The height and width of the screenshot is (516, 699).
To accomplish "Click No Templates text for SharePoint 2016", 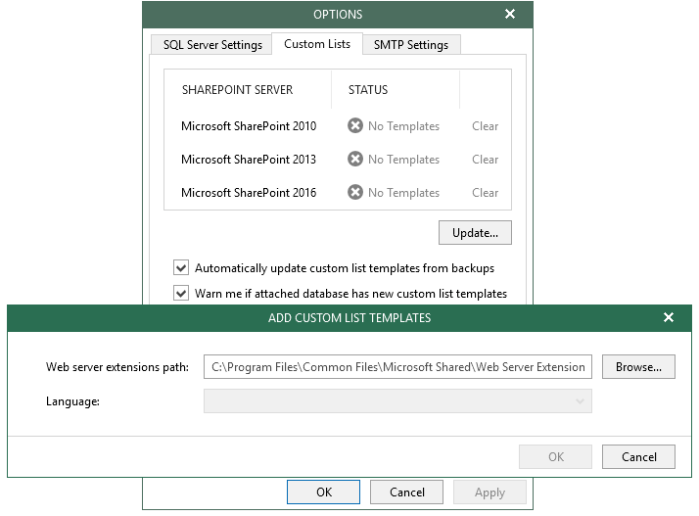I will (x=403, y=193).
